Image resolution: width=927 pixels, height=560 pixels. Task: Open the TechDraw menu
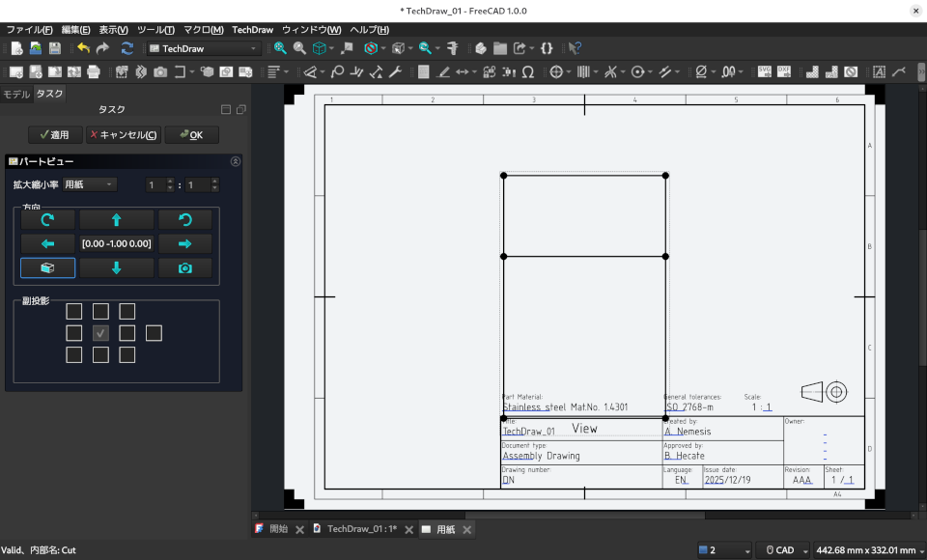coord(252,29)
